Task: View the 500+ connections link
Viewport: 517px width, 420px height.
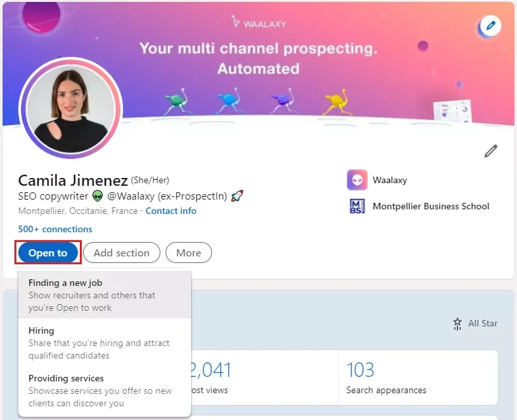Action: click(x=55, y=229)
